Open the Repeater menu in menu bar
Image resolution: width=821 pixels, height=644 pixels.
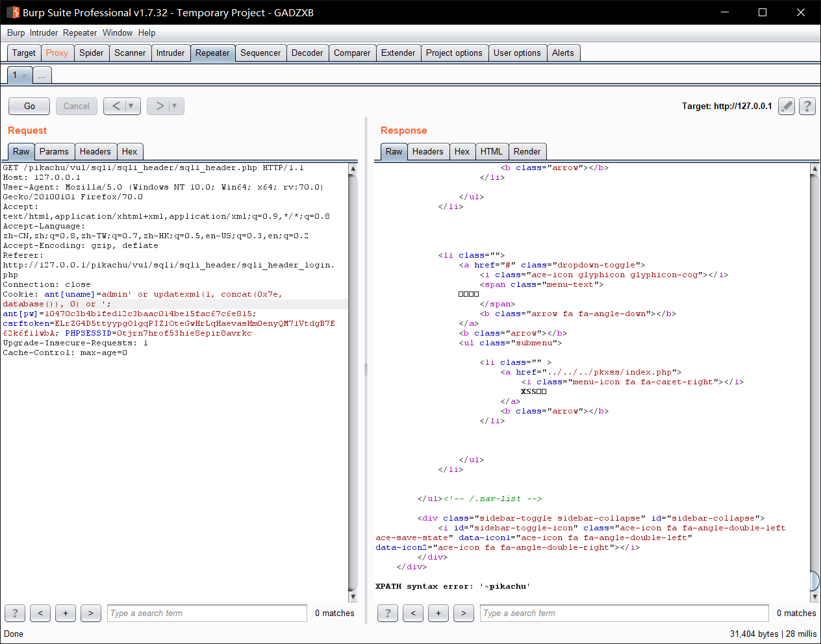pos(80,32)
